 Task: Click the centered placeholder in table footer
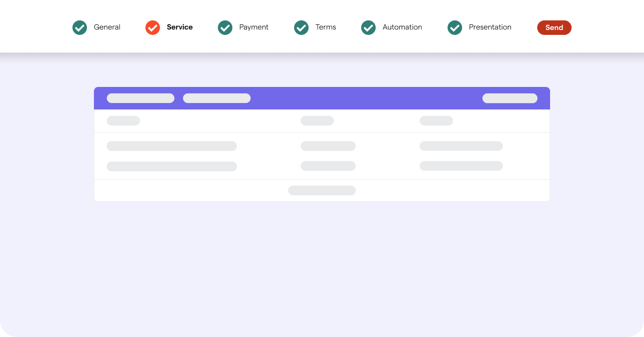pyautogui.click(x=321, y=191)
